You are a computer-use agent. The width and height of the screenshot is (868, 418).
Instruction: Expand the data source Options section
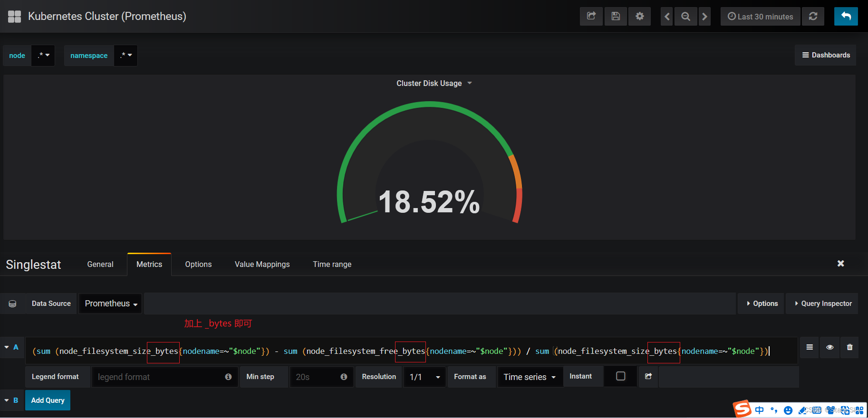tap(762, 304)
